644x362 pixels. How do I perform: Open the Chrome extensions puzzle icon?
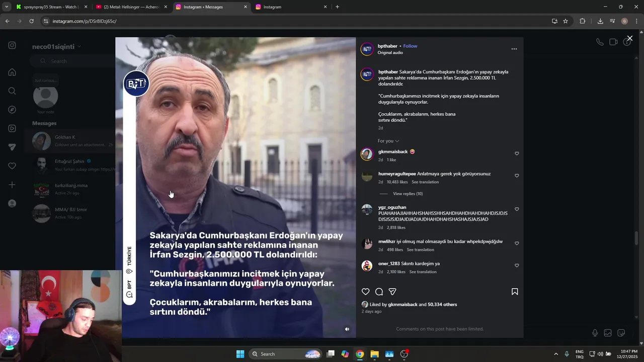click(x=583, y=21)
